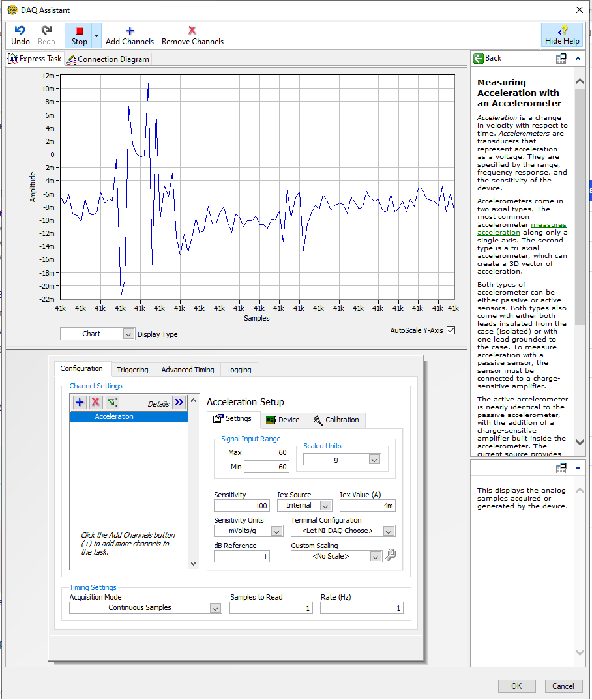The height and width of the screenshot is (700, 592).
Task: Click the blue plus add channel icon
Action: (x=80, y=402)
